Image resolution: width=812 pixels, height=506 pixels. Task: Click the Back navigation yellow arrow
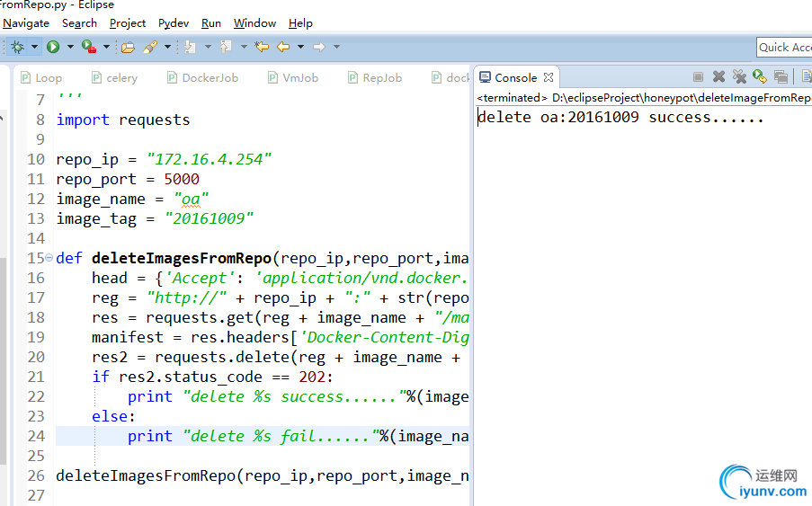(283, 47)
